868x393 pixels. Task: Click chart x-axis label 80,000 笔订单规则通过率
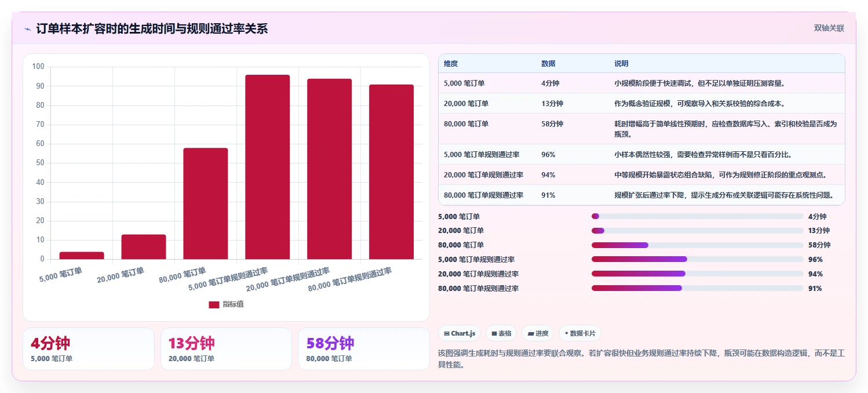(350, 279)
